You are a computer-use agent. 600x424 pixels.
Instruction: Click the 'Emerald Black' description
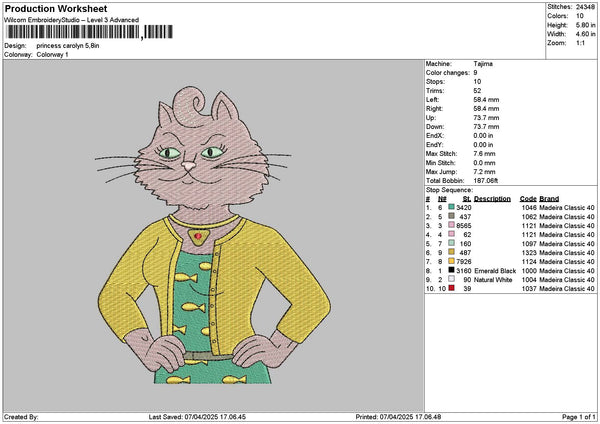tap(495, 271)
